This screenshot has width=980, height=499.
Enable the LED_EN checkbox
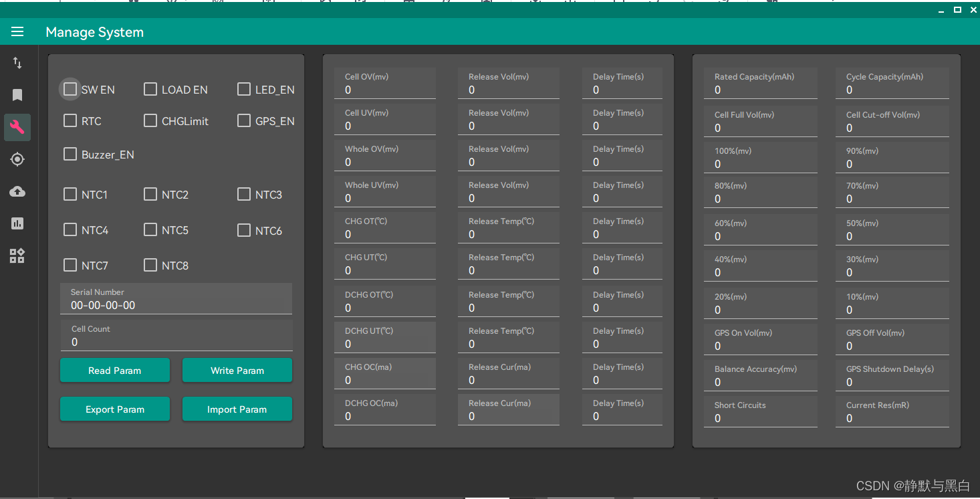tap(244, 89)
